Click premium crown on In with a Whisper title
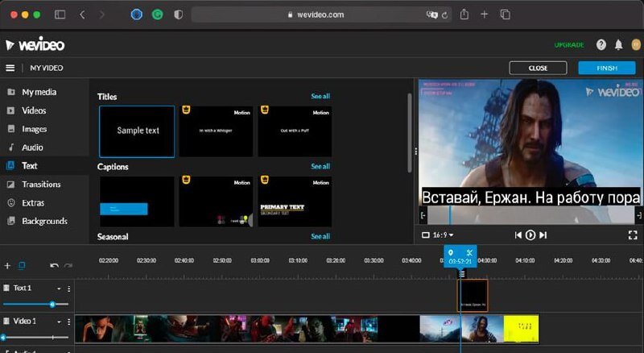This screenshot has width=644, height=353. tap(186, 110)
